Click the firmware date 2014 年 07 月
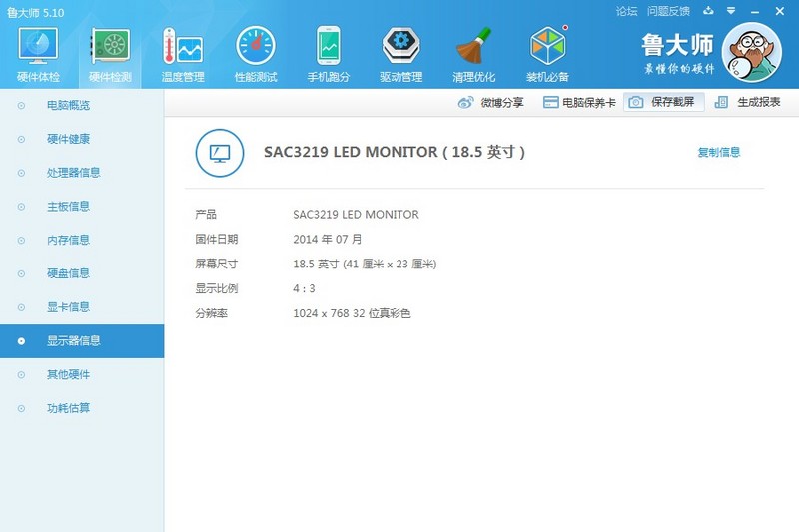The image size is (799, 532). click(328, 240)
